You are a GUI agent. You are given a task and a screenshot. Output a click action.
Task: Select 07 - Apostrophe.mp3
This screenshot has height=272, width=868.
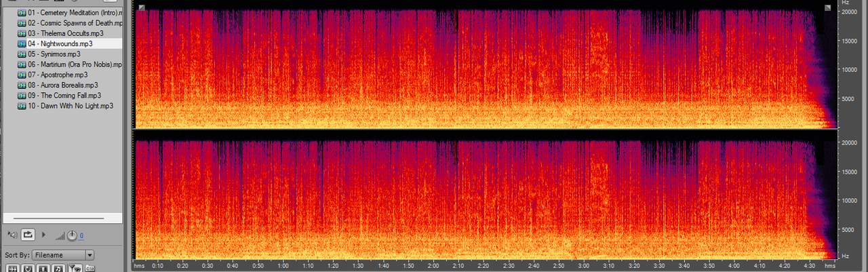point(58,75)
